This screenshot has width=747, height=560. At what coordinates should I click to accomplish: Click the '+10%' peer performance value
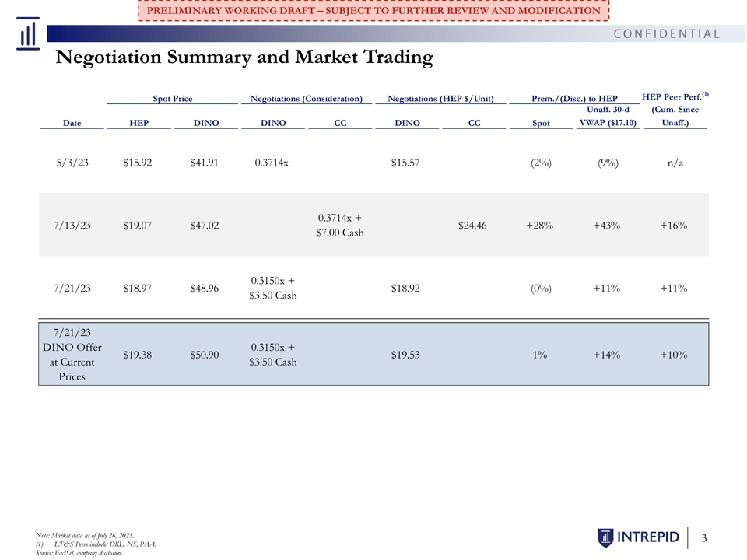pos(674,355)
